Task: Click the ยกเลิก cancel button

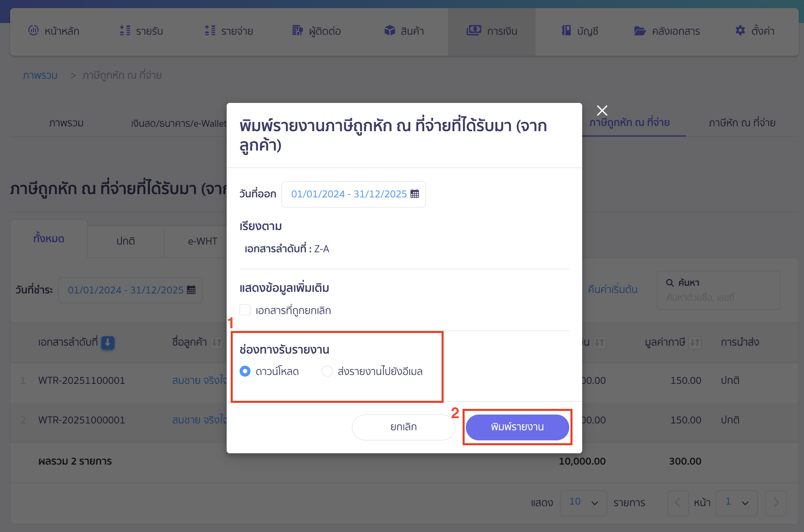Action: [403, 427]
